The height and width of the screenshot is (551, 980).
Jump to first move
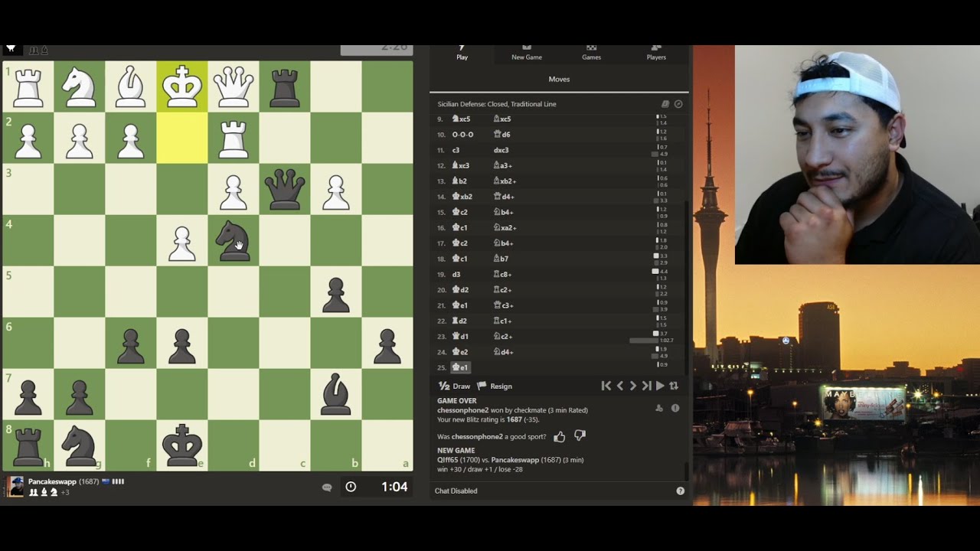tap(606, 386)
